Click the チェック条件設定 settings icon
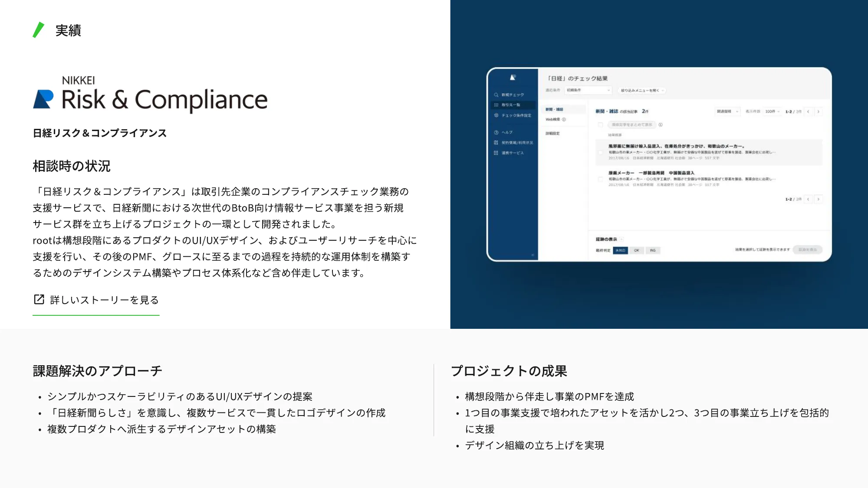 500,115
